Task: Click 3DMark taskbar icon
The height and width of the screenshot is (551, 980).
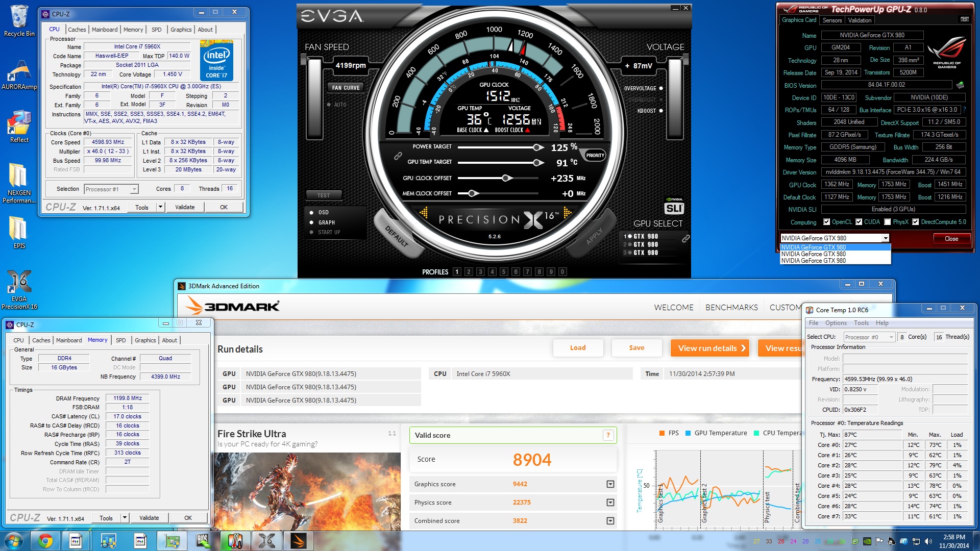Action: click(x=298, y=541)
